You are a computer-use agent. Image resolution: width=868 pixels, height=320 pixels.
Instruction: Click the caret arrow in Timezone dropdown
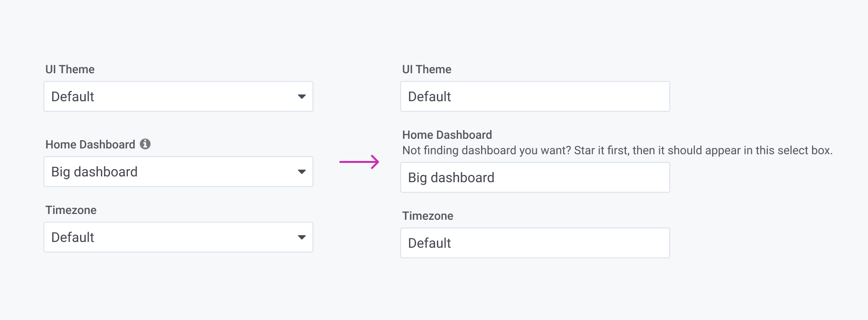tap(302, 238)
